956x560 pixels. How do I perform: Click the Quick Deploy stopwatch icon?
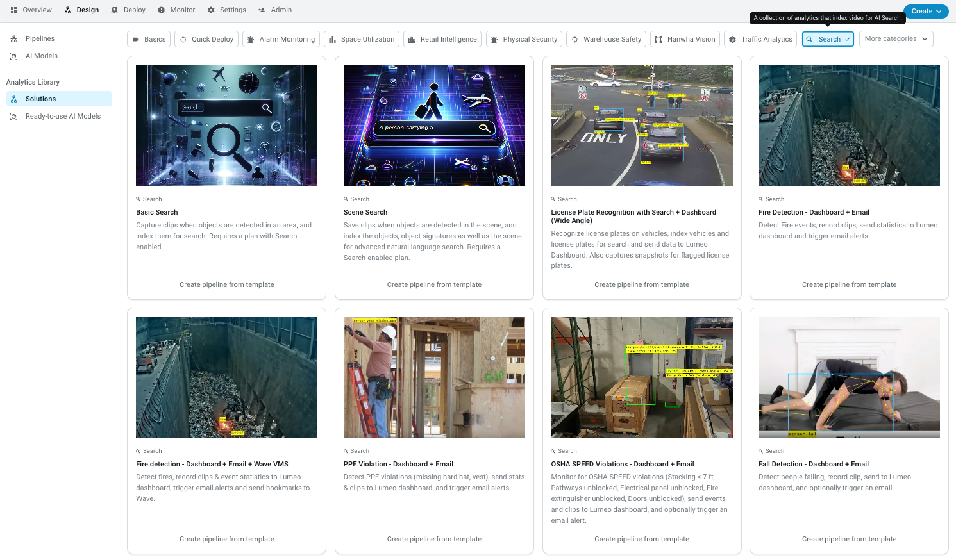coord(183,40)
